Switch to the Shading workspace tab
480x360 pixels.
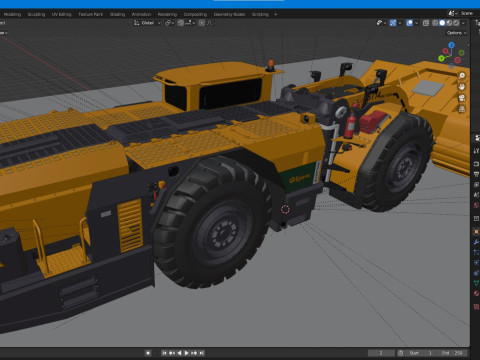tap(117, 14)
